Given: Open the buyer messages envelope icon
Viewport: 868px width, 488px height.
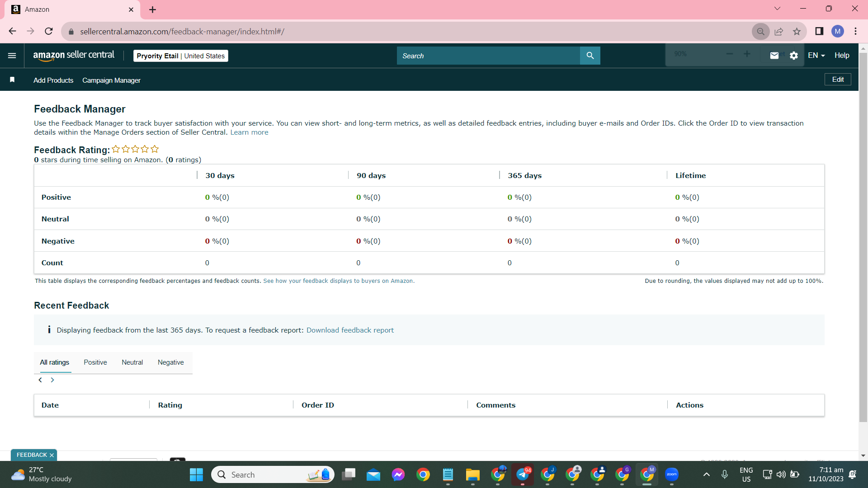Looking at the screenshot, I should click(x=774, y=56).
